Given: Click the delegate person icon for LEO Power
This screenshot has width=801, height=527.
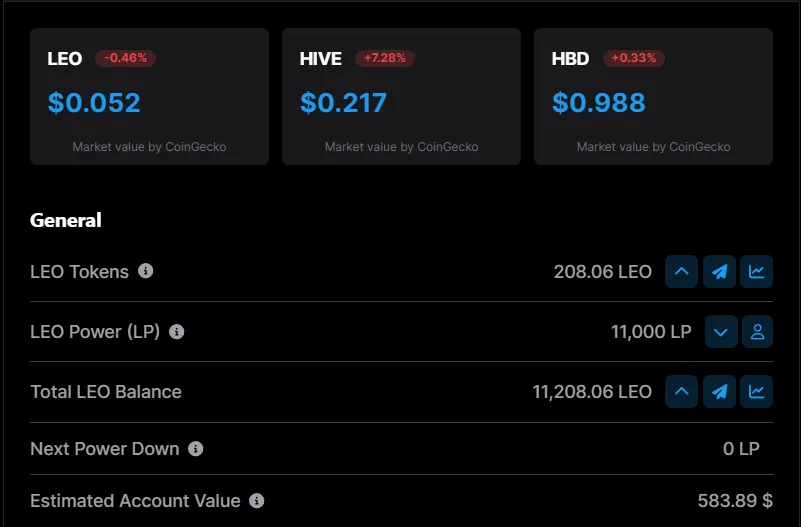Looking at the screenshot, I should (758, 332).
